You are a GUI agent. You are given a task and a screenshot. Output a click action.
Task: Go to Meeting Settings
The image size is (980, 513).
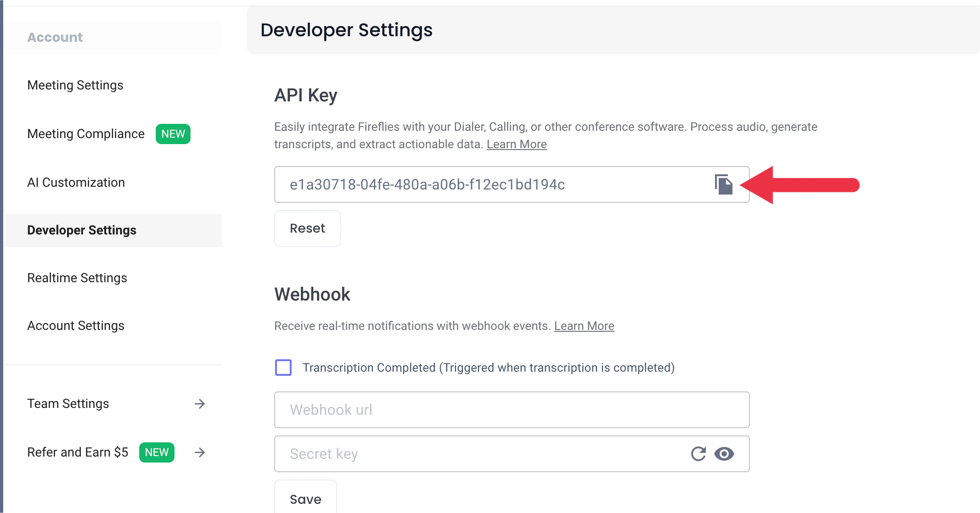click(x=75, y=85)
